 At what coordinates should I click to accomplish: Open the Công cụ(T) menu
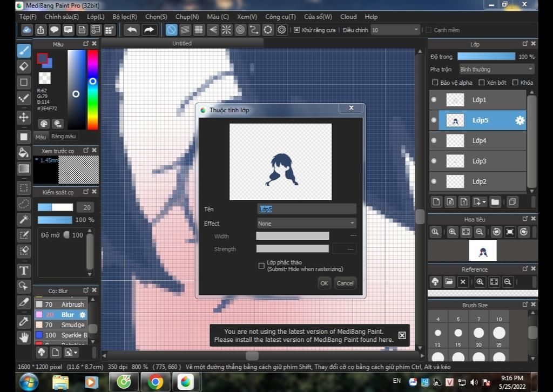[x=281, y=17]
